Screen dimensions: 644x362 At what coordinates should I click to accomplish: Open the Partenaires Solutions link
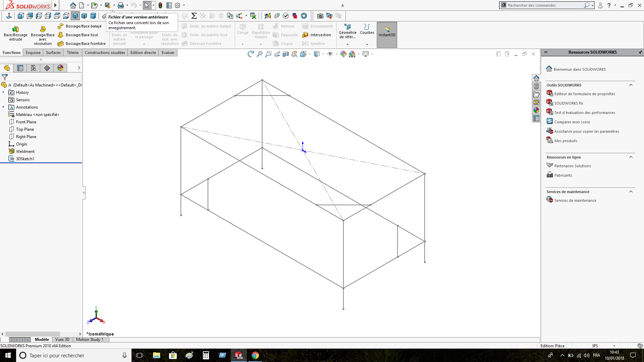(572, 166)
